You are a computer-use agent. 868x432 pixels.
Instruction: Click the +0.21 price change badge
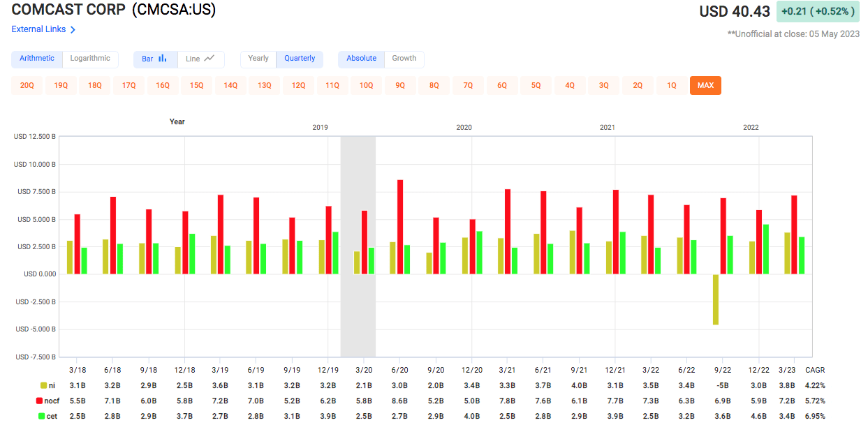[x=818, y=11]
